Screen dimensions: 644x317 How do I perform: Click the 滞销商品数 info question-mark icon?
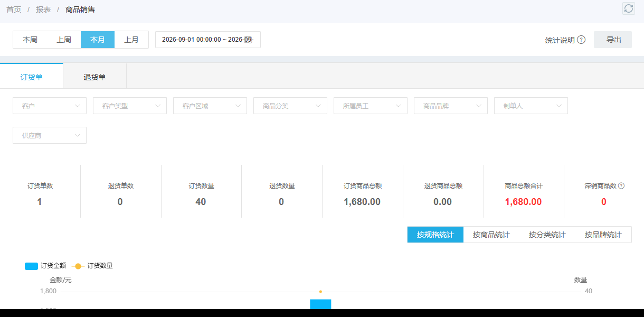(621, 186)
